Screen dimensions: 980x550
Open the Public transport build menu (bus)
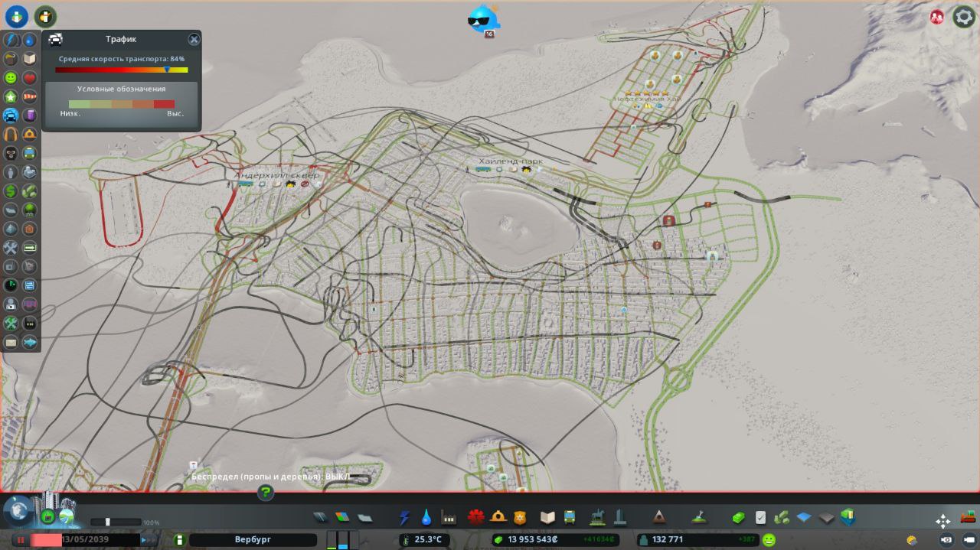[x=570, y=518]
